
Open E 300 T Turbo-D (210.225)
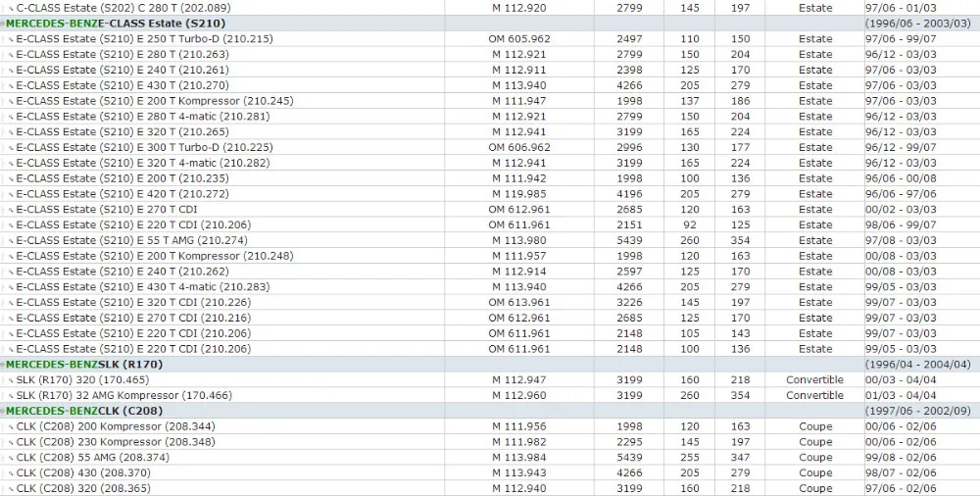click(144, 148)
